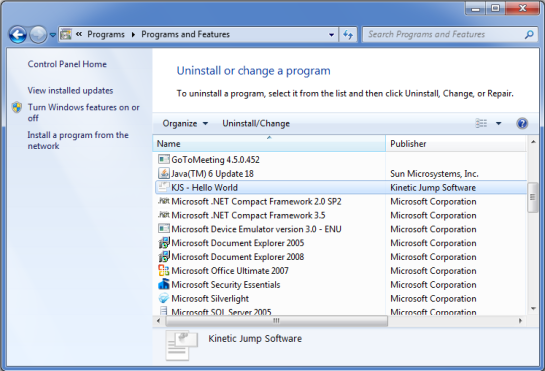Viewport: 545px width, 371px height.
Task: Click vertical scrollbar down arrow
Action: coord(533,308)
